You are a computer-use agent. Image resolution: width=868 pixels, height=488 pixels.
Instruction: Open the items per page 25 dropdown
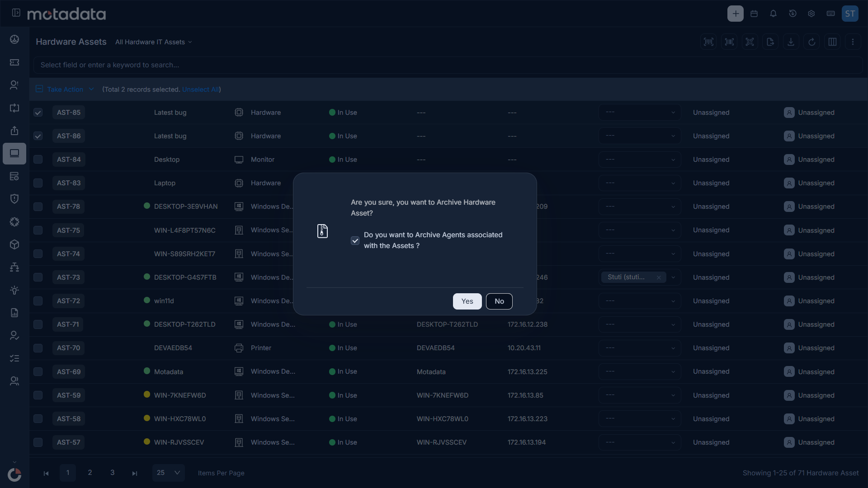coord(168,473)
